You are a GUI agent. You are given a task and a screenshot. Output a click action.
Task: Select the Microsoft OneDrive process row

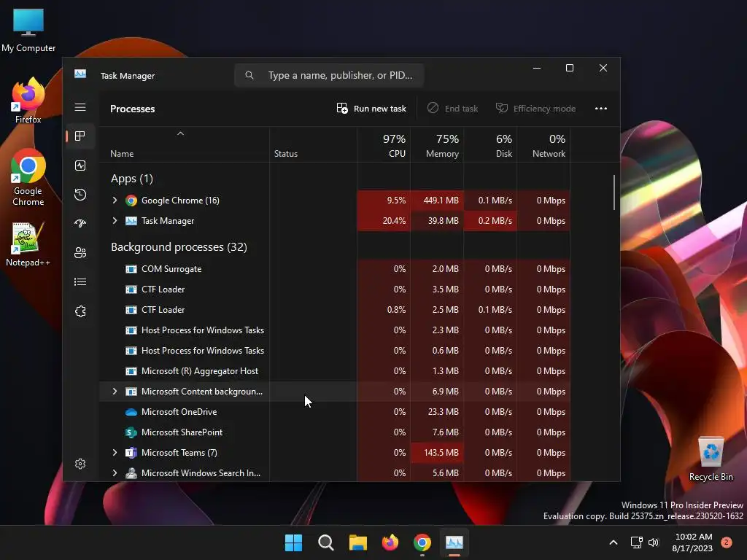[334, 412]
